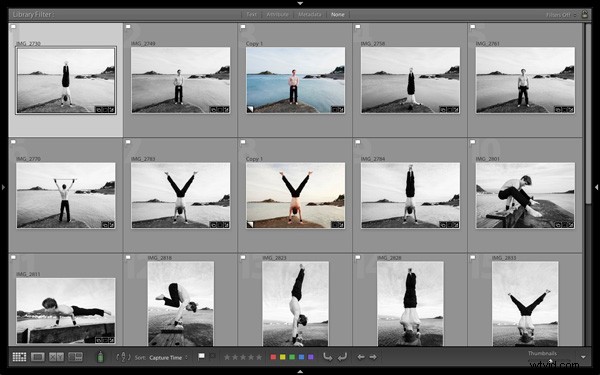Apply the red color label
Viewport: 600px width, 375px height.
point(273,357)
